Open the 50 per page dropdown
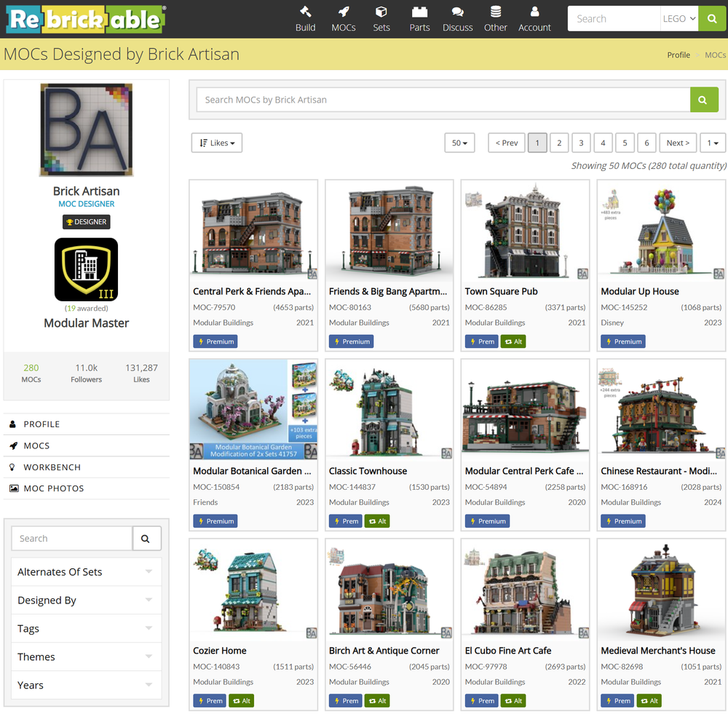The image size is (728, 714). [459, 143]
